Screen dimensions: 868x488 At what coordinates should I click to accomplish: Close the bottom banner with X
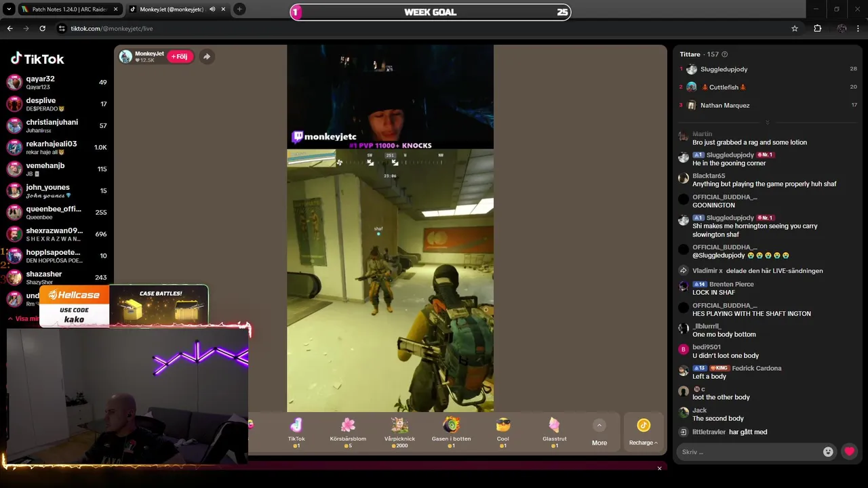point(659,468)
